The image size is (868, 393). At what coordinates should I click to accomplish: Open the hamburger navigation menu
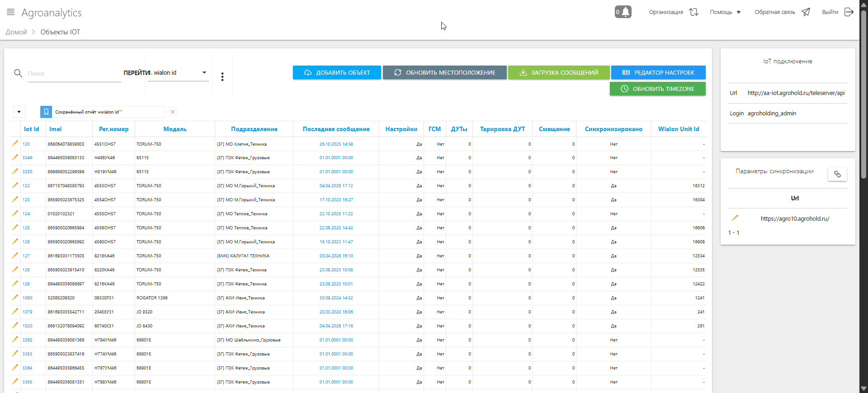tap(10, 12)
